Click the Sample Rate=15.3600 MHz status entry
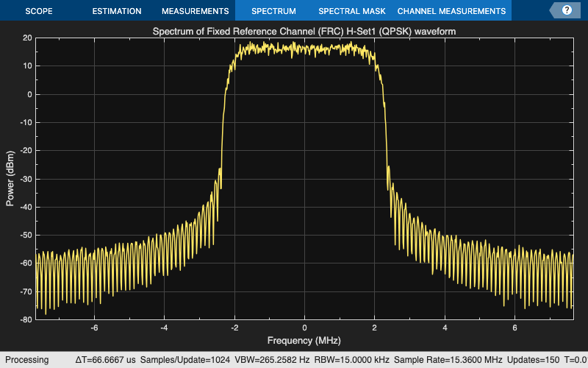Viewport: 588px width, 368px height. [448, 360]
